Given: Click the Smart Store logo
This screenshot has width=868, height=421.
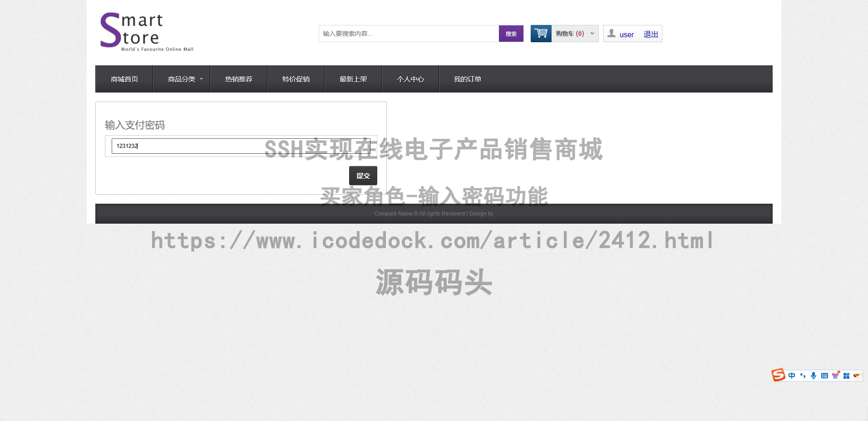Looking at the screenshot, I should click(x=147, y=32).
